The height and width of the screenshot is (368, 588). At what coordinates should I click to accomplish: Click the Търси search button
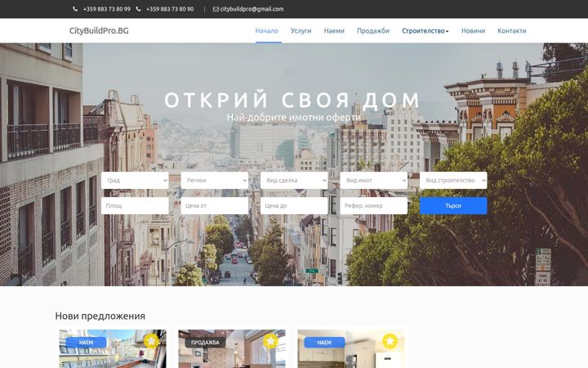click(453, 206)
